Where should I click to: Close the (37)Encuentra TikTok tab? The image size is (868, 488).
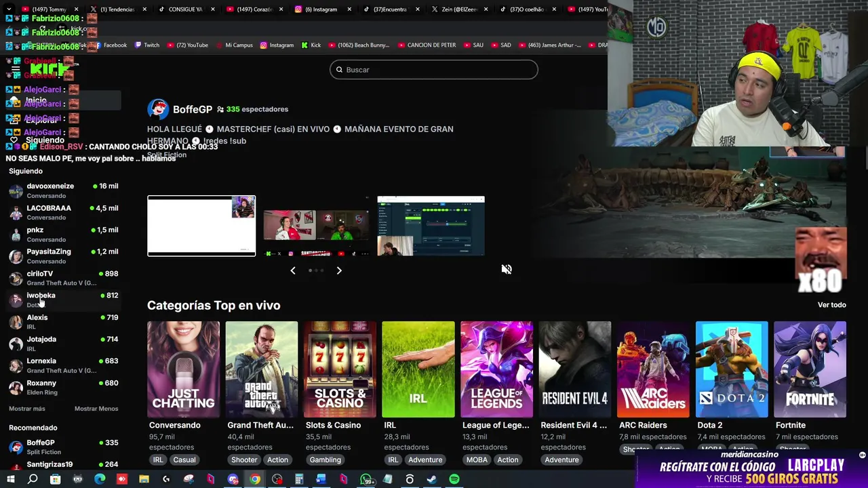pos(417,9)
